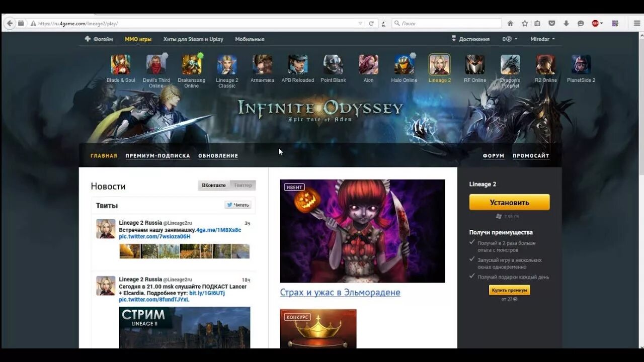Open the Главная tab
The width and height of the screenshot is (644, 362).
[104, 156]
